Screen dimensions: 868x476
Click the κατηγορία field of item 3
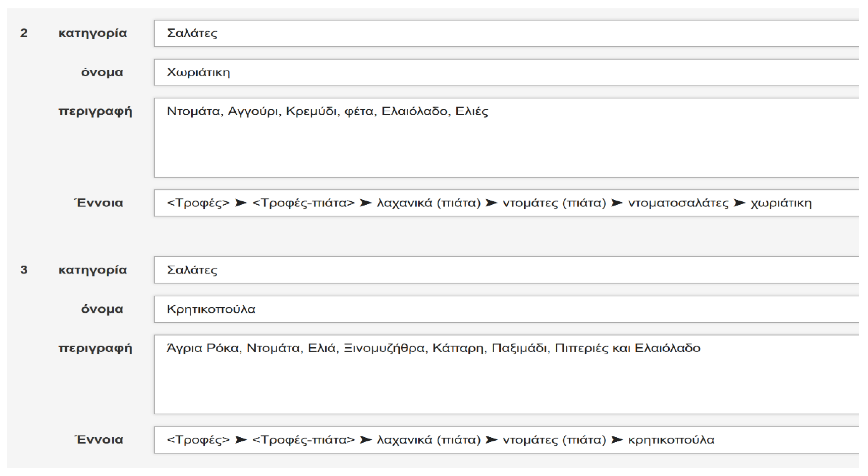tap(505, 270)
